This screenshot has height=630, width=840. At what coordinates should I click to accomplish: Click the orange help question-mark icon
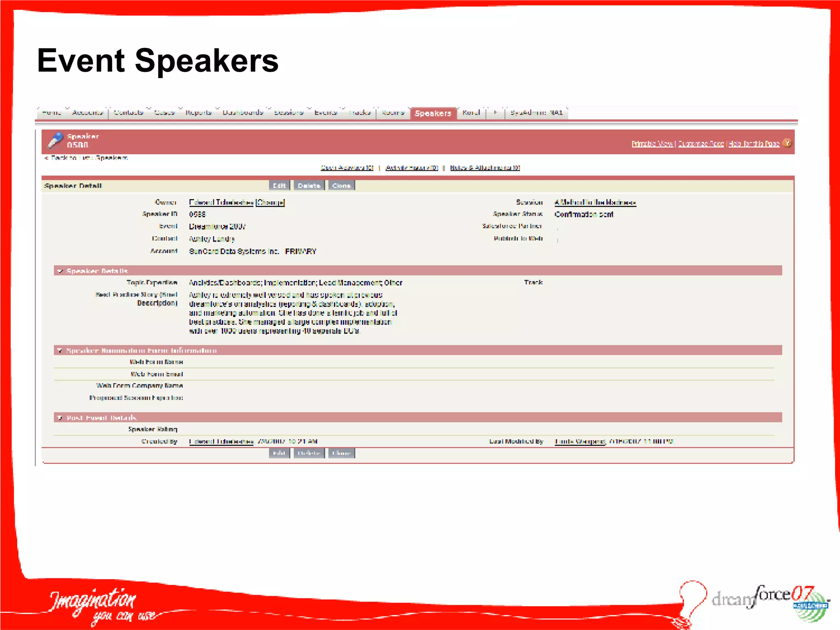pos(787,143)
